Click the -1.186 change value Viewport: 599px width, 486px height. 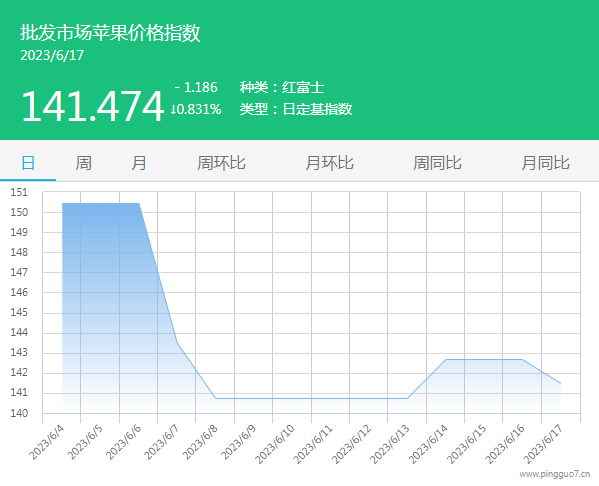point(196,87)
